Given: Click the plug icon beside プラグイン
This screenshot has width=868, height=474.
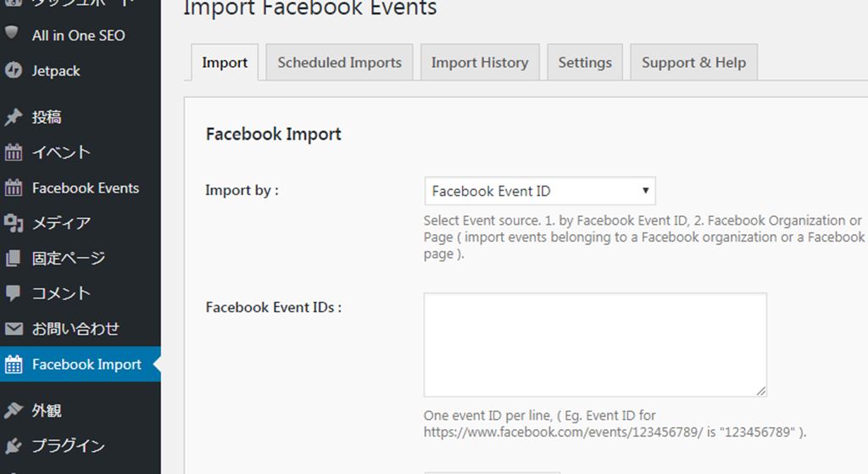Looking at the screenshot, I should click(x=13, y=446).
